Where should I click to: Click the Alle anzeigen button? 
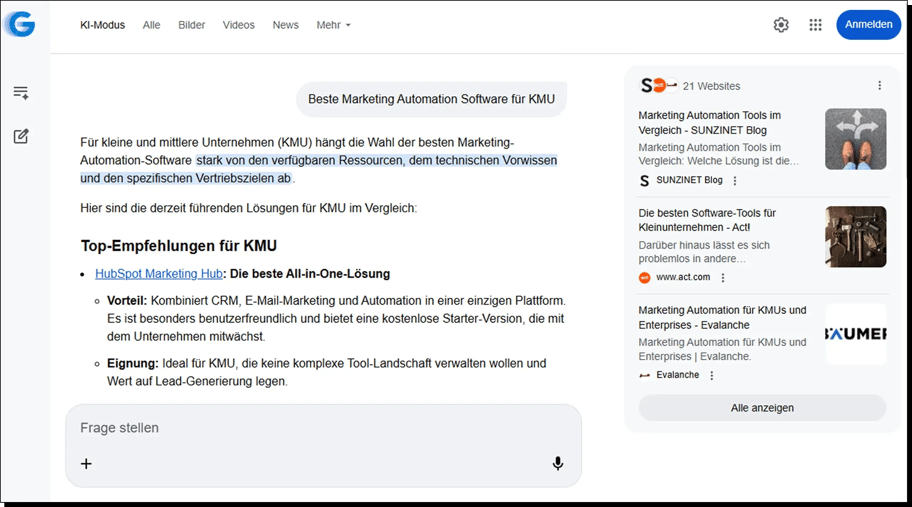coord(762,408)
